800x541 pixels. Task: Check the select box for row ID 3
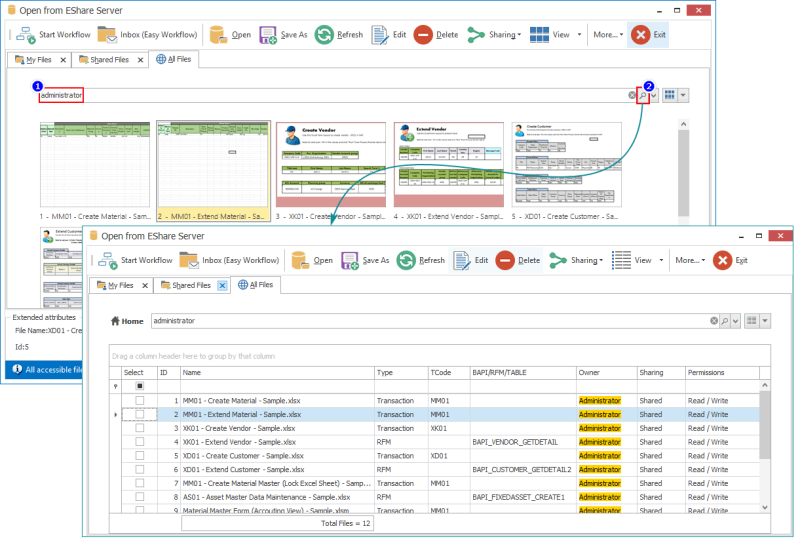140,427
